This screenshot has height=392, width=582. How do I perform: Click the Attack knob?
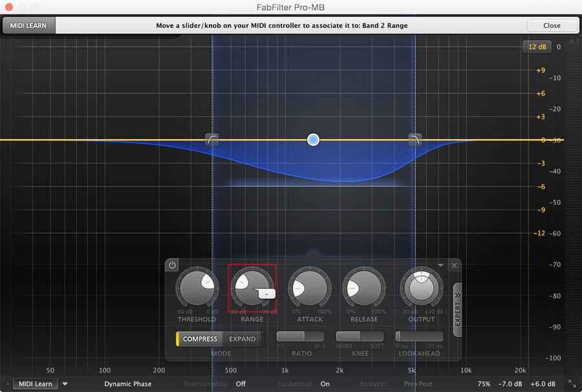pos(310,288)
